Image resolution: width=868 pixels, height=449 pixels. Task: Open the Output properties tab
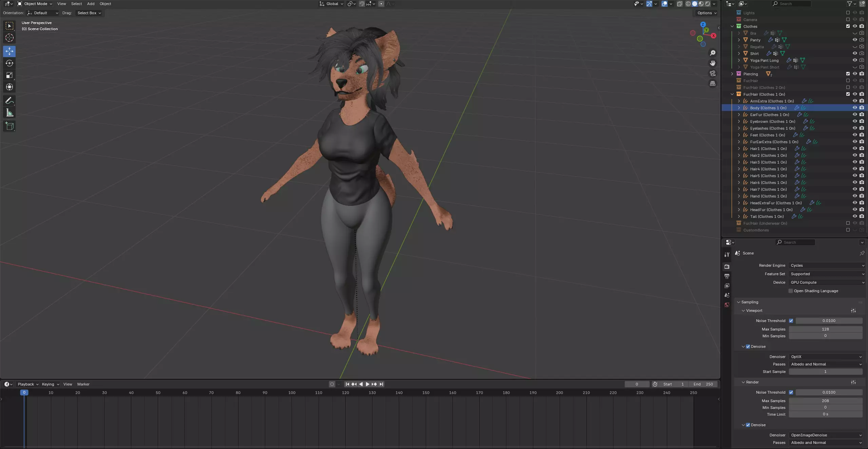tap(727, 276)
